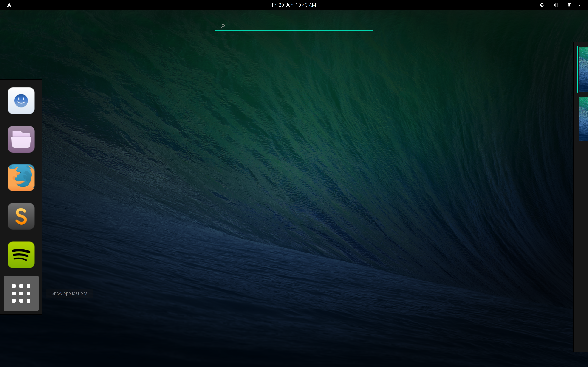Click the magnifier icon in search bar
This screenshot has height=367, width=588.
223,26
